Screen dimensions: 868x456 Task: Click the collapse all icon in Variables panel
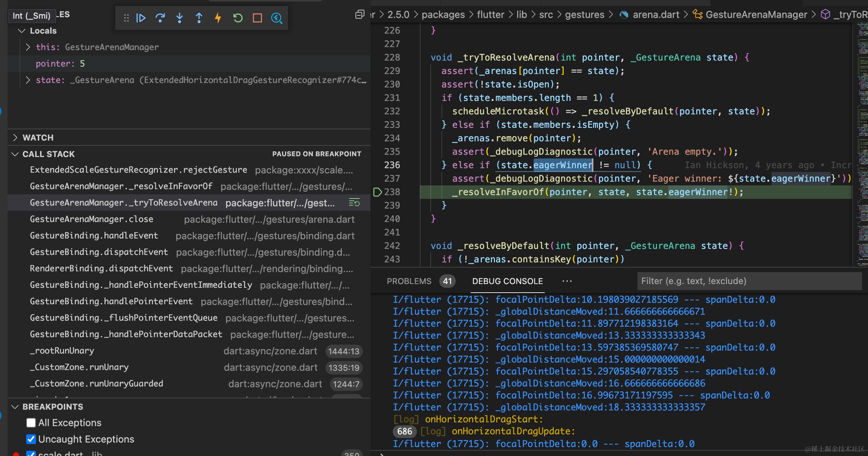pos(360,15)
